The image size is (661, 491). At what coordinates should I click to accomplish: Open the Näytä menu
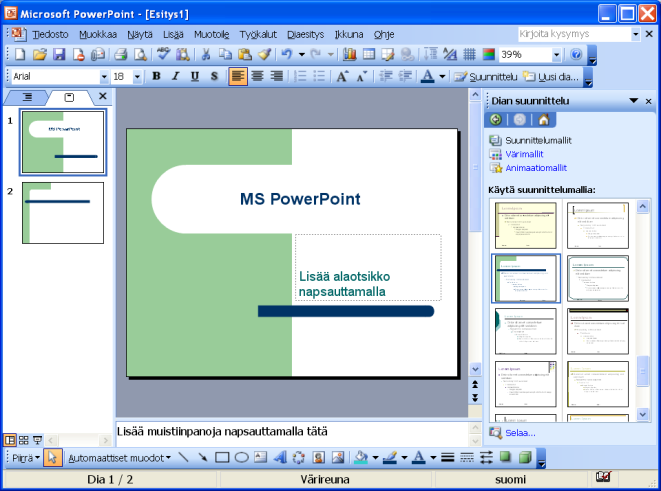(140, 34)
